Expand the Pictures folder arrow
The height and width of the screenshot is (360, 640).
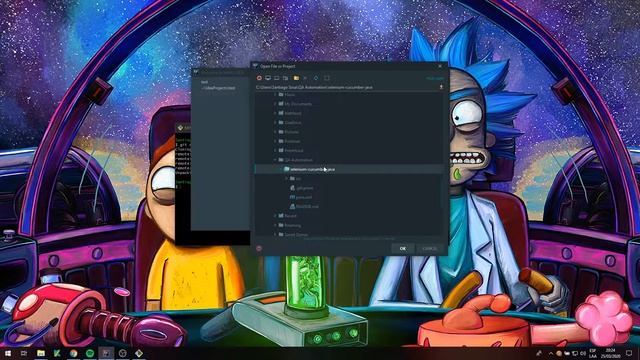pyautogui.click(x=275, y=132)
